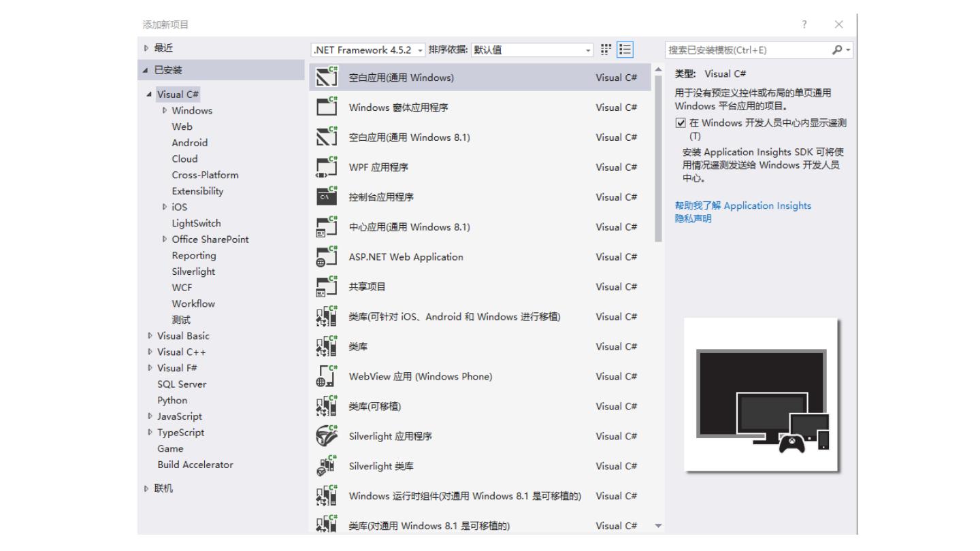Choose the Workflow category
Image resolution: width=980 pixels, height=551 pixels.
[x=193, y=303]
